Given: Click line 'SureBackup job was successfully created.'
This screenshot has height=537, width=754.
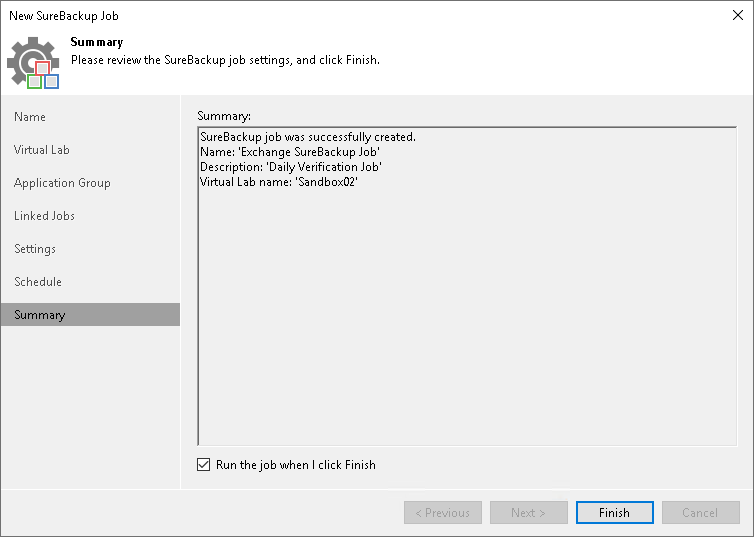Looking at the screenshot, I should (308, 137).
